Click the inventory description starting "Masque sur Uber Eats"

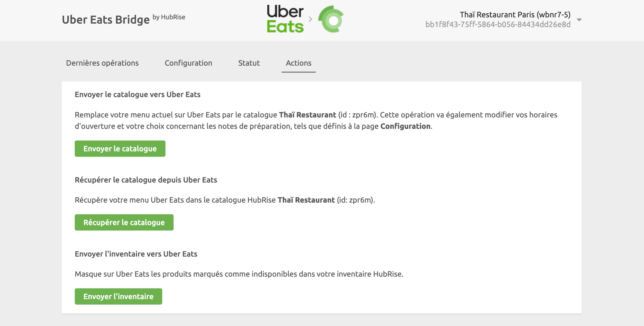(x=239, y=274)
